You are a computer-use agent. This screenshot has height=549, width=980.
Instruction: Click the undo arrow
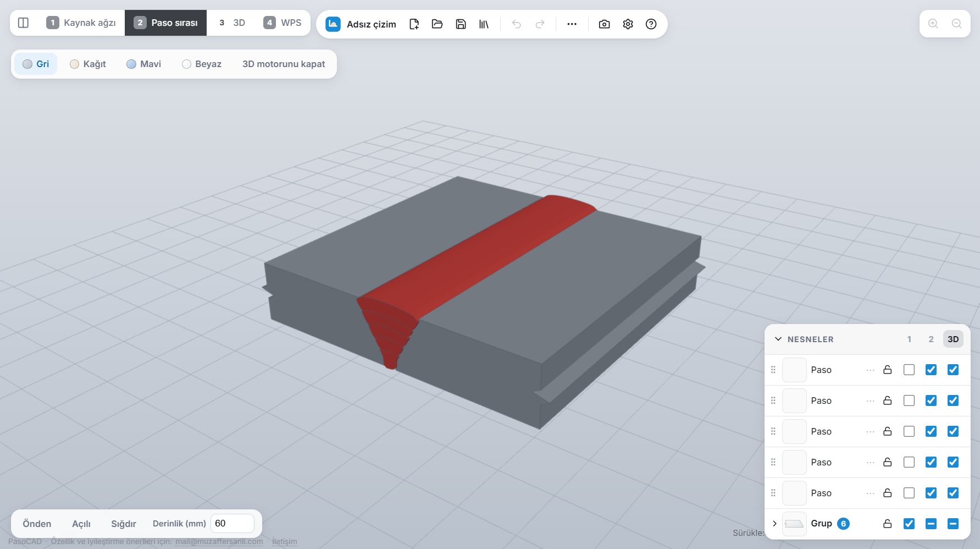tap(517, 24)
